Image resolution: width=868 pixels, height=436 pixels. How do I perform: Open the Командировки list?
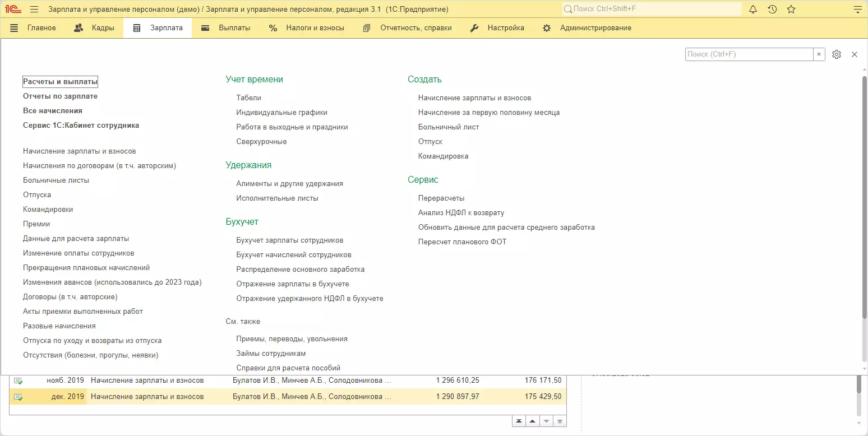coord(48,210)
